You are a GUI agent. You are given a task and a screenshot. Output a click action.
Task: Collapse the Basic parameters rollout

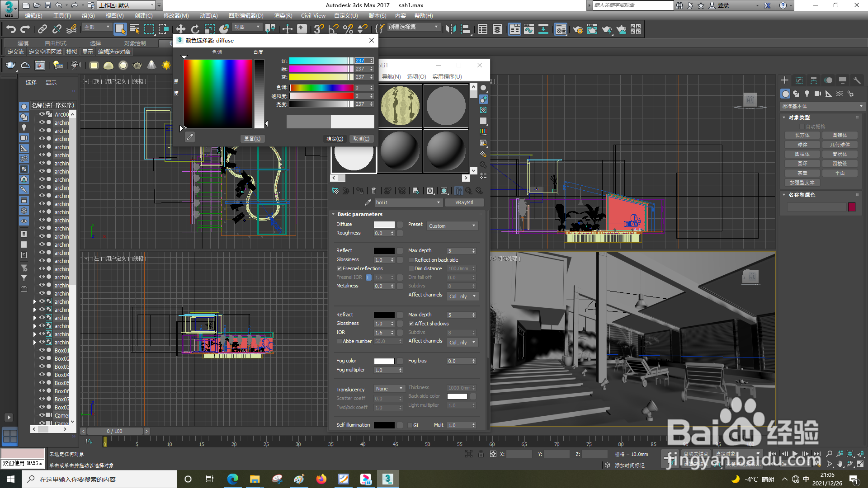359,214
